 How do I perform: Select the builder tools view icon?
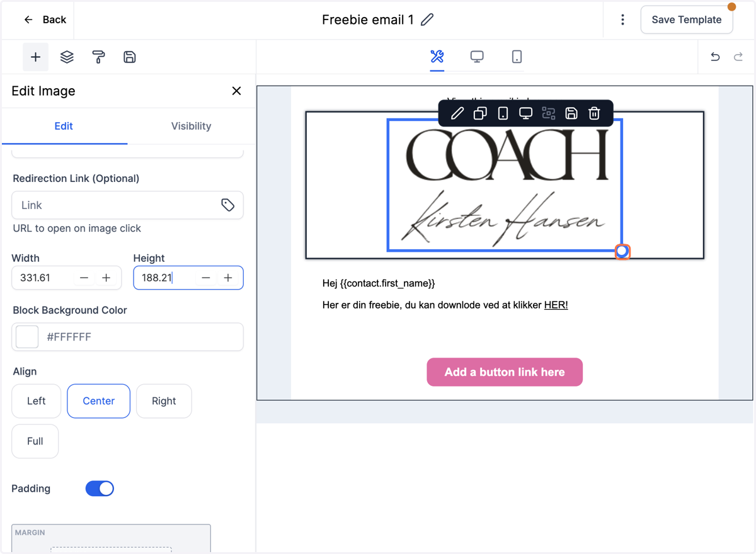click(x=437, y=57)
